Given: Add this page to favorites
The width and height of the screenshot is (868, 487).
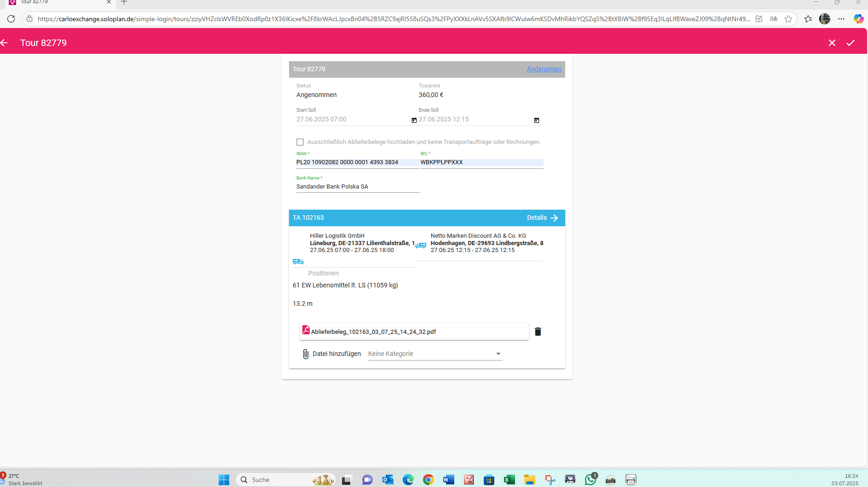Looking at the screenshot, I should [x=788, y=19].
